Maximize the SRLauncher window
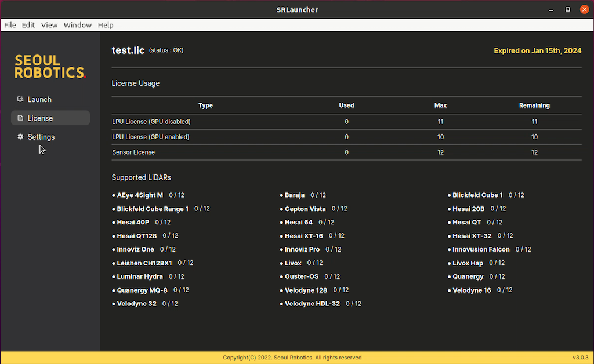The image size is (594, 364). click(567, 9)
